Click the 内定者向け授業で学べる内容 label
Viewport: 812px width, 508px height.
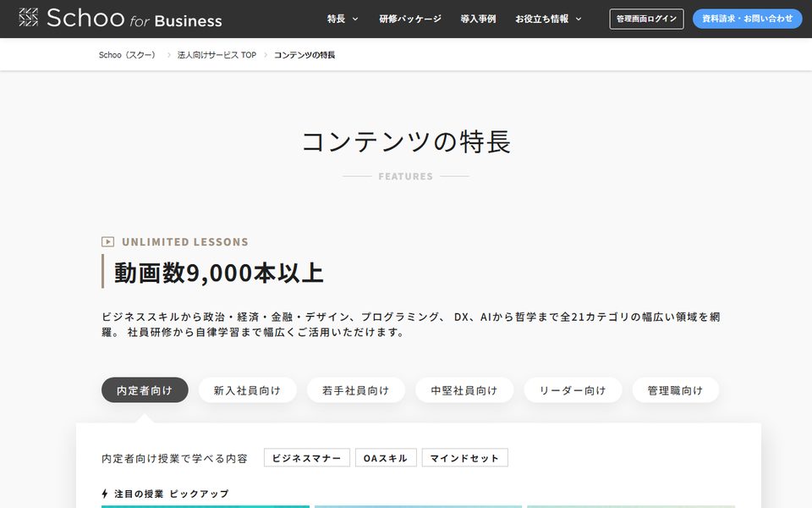[x=174, y=458]
